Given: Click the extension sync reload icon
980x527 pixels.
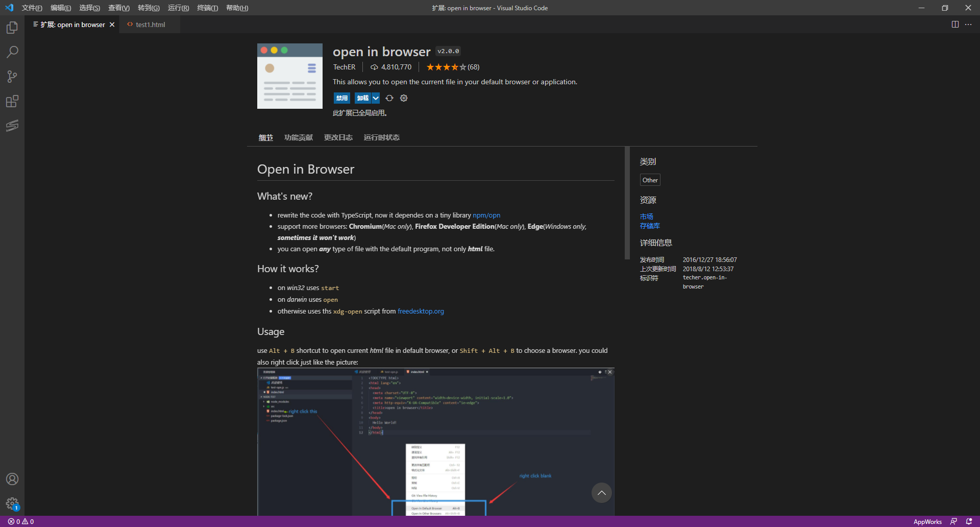Looking at the screenshot, I should click(x=389, y=98).
